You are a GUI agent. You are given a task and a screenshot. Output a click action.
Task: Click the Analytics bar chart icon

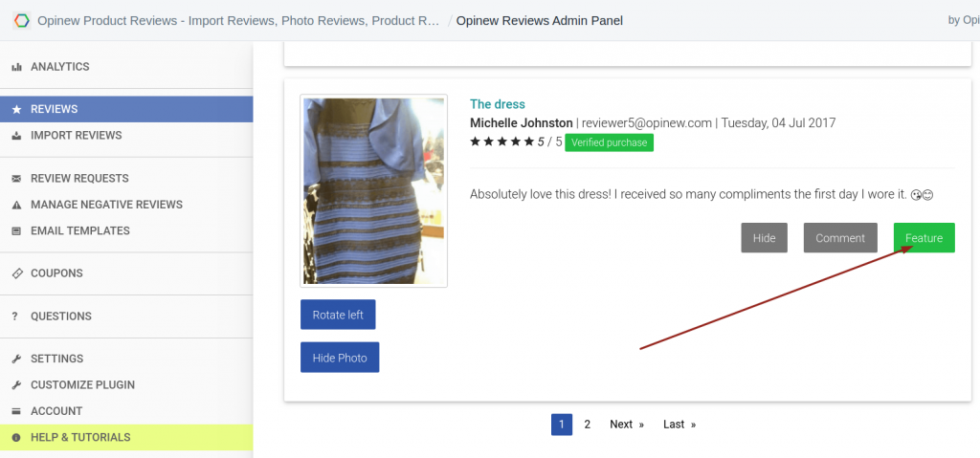[x=17, y=67]
